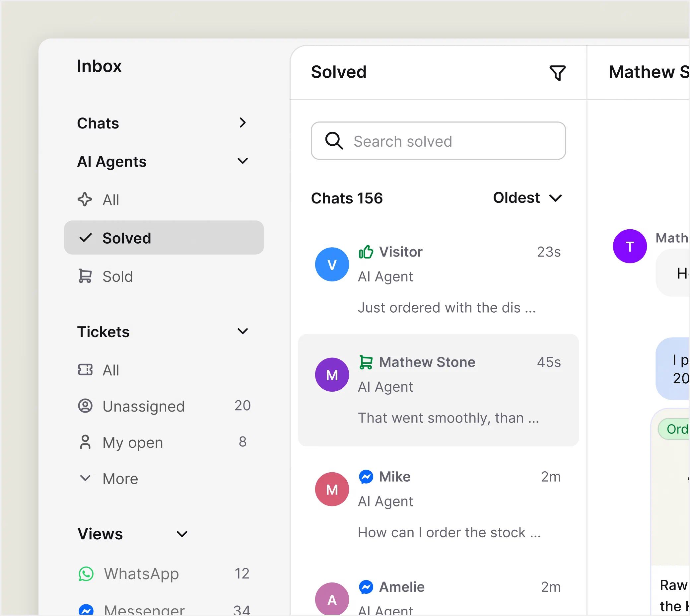Click the Unassigned count '20'

(x=242, y=406)
